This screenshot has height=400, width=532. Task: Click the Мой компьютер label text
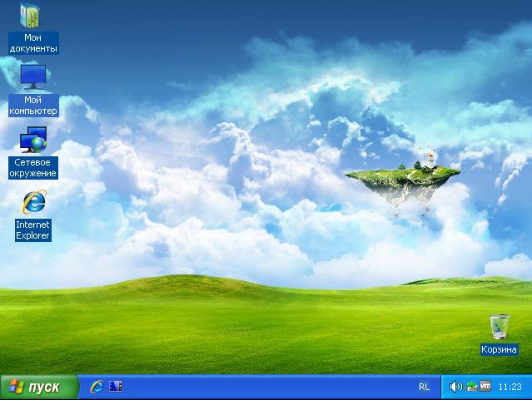[33, 106]
